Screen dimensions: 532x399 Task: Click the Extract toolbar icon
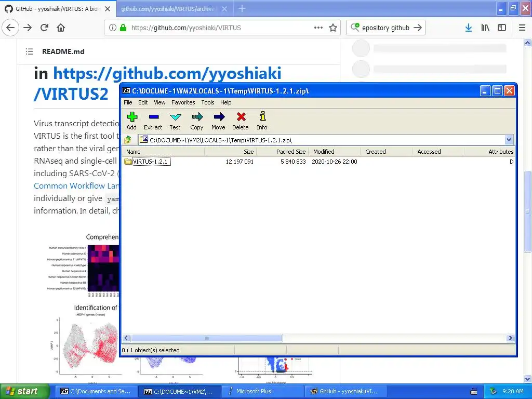[x=153, y=121]
